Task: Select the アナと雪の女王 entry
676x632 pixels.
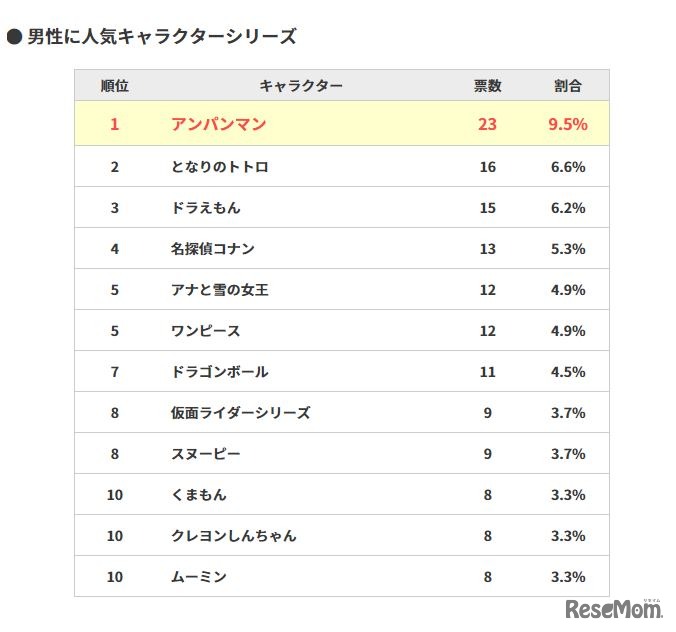Action: pyautogui.click(x=219, y=290)
